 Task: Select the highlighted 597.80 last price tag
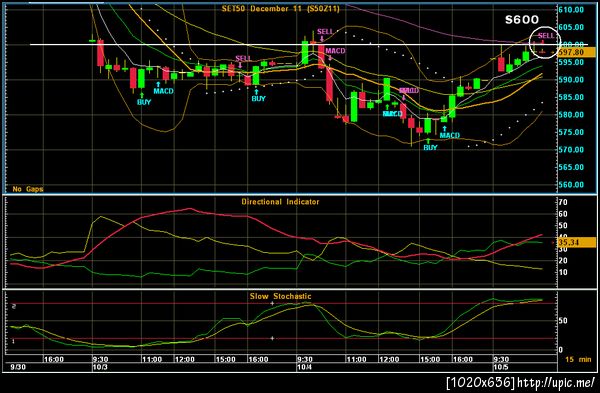coord(577,52)
